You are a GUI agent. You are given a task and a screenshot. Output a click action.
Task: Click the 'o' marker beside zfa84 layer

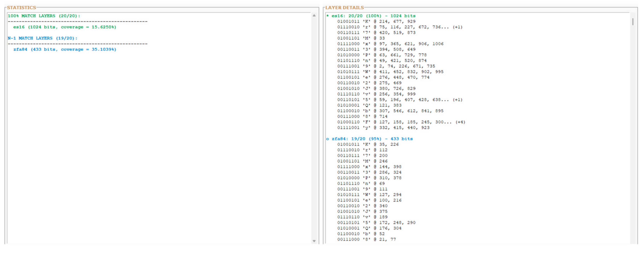click(328, 138)
